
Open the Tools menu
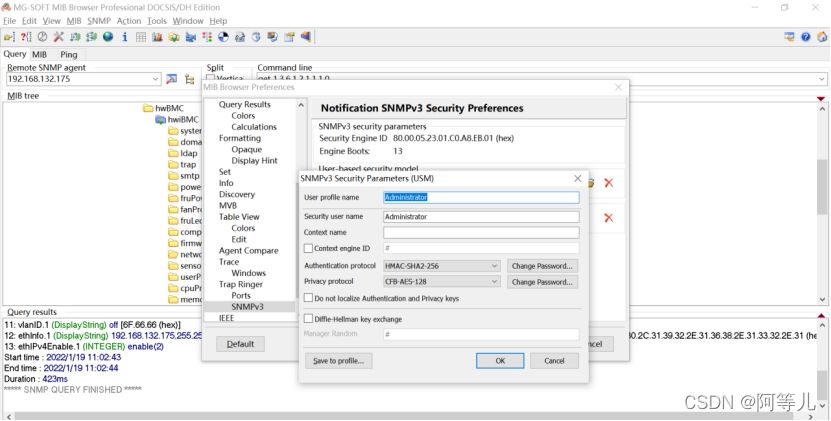tap(157, 21)
